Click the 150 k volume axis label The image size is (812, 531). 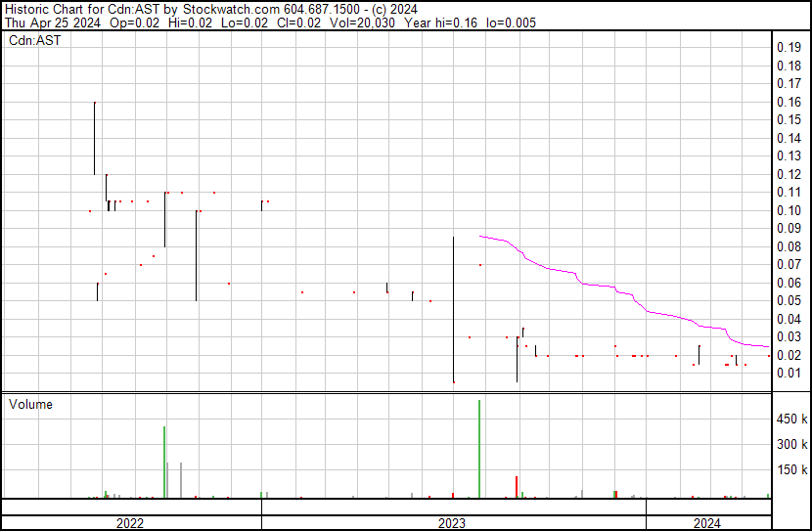click(791, 470)
